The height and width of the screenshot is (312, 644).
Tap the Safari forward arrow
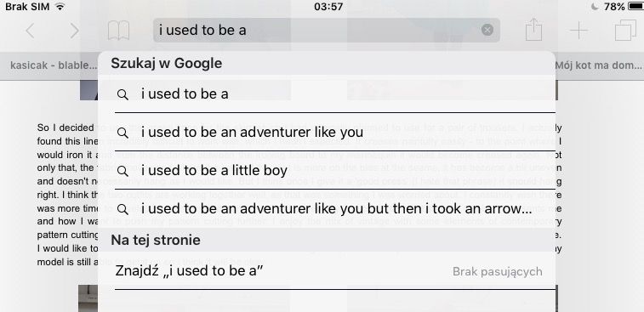pyautogui.click(x=74, y=31)
